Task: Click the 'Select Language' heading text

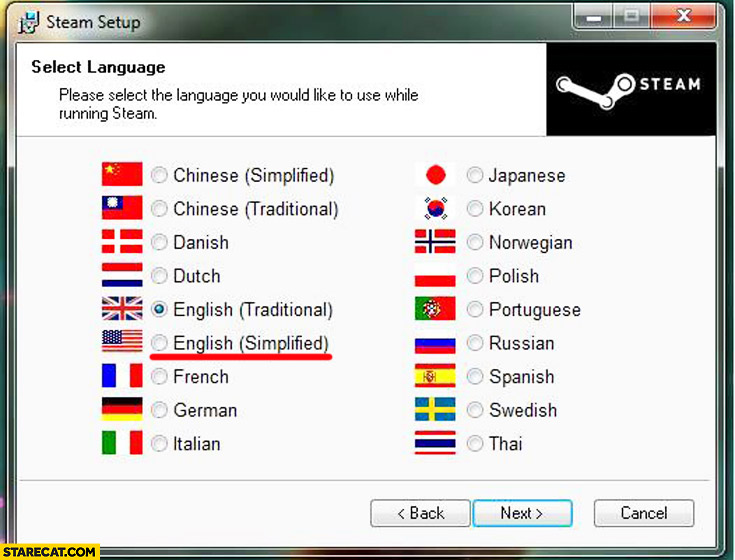Action: pos(98,67)
